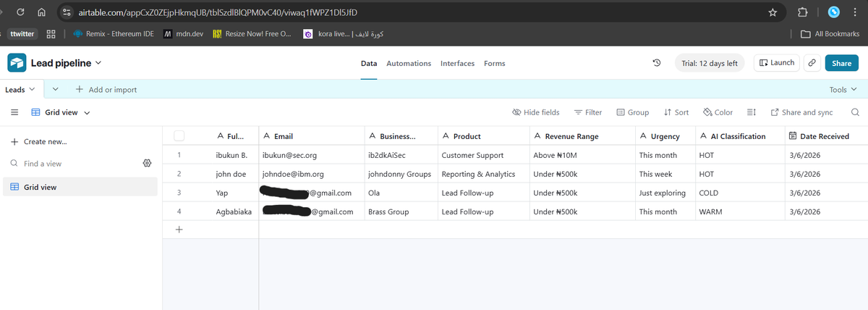Open Chrome three-dot menu
The width and height of the screenshot is (868, 310).
pyautogui.click(x=854, y=12)
